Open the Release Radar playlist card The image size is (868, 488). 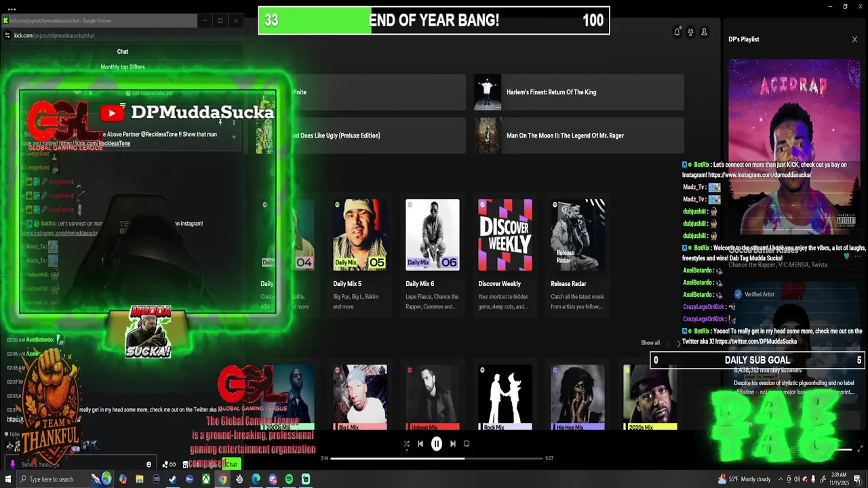tap(578, 256)
